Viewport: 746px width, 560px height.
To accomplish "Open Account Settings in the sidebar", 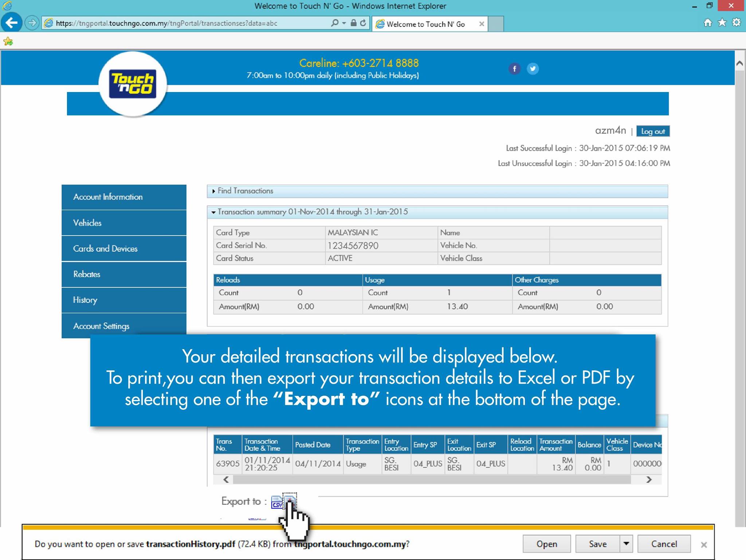I will click(x=124, y=326).
